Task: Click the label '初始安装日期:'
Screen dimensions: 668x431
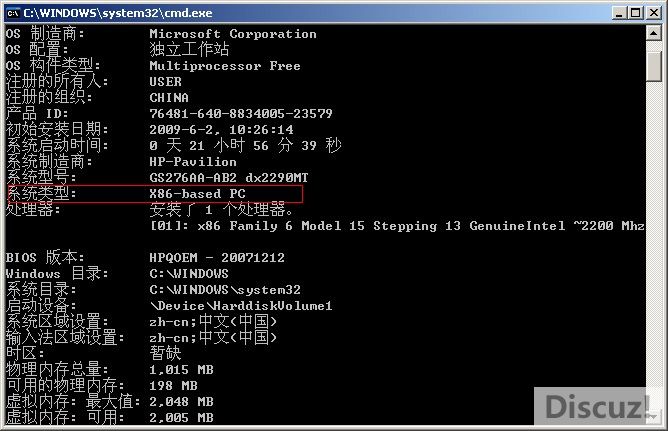Action: click(57, 129)
